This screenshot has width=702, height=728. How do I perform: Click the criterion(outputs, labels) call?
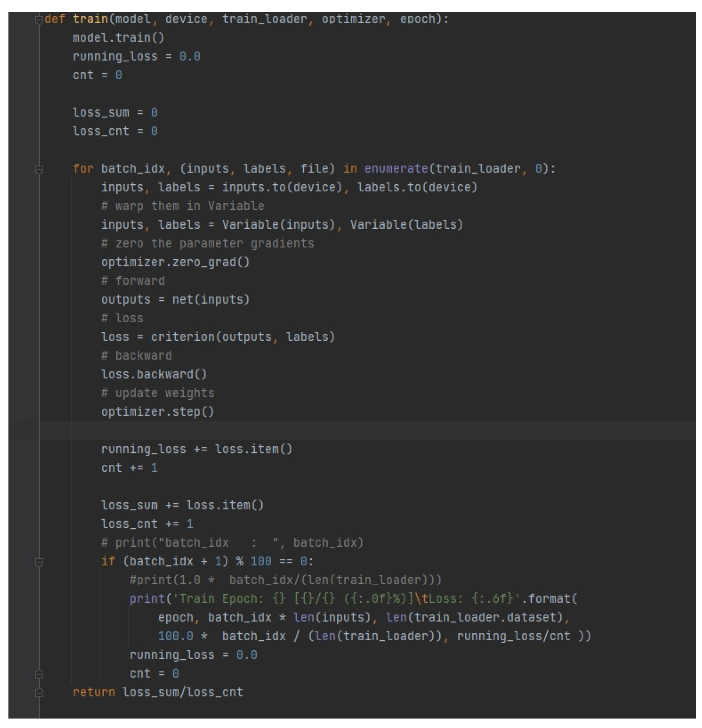tap(243, 337)
